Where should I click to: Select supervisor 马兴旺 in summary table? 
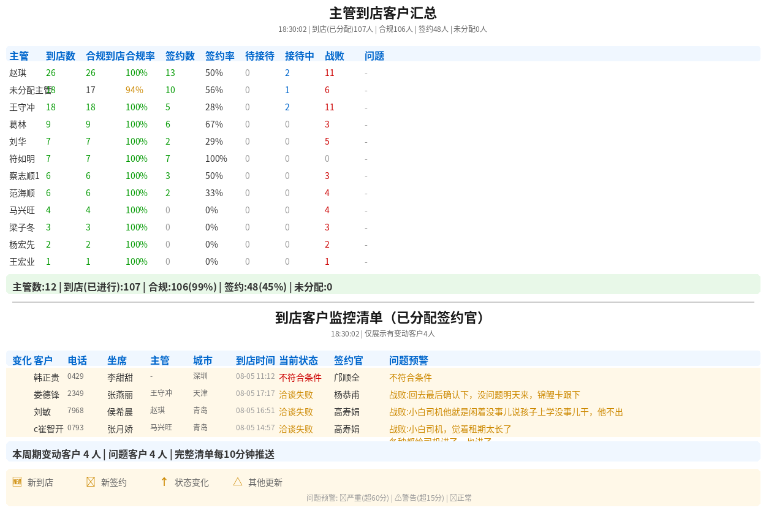[22, 210]
